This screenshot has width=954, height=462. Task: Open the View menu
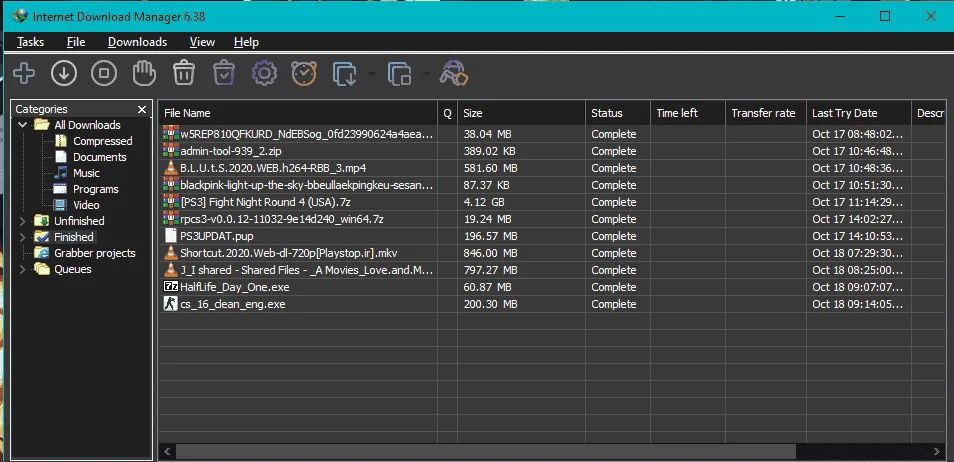coord(202,42)
